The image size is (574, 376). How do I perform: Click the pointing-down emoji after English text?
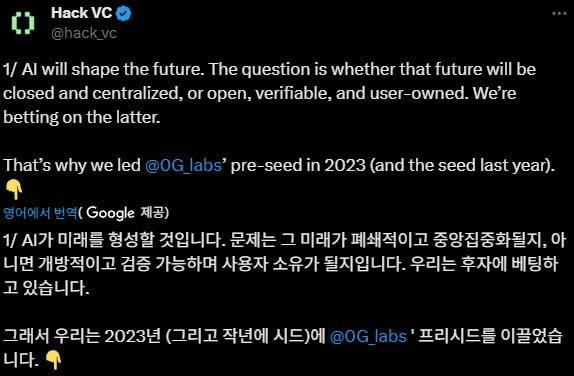14,190
